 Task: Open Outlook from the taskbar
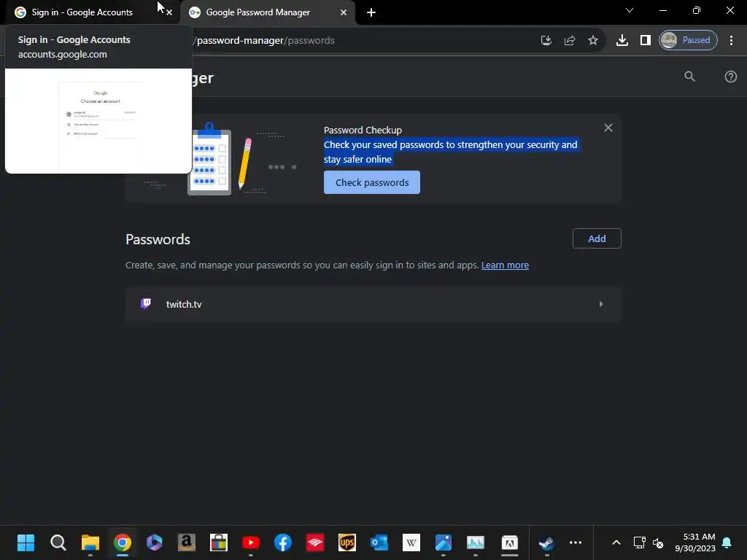(379, 542)
